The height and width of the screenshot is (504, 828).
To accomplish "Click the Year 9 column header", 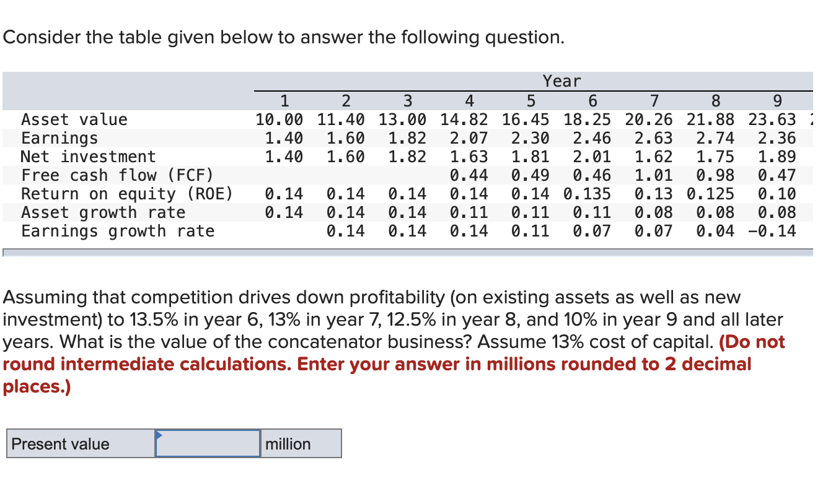I will 777,101.
